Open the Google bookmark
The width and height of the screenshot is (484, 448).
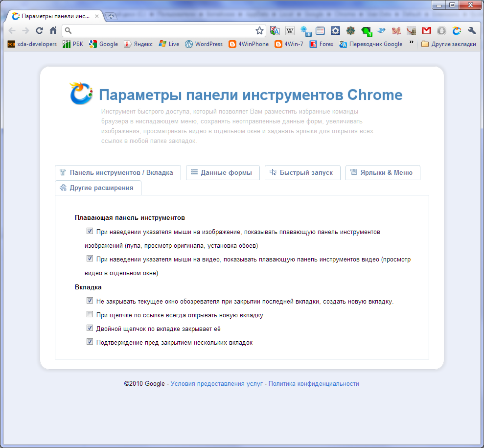103,44
